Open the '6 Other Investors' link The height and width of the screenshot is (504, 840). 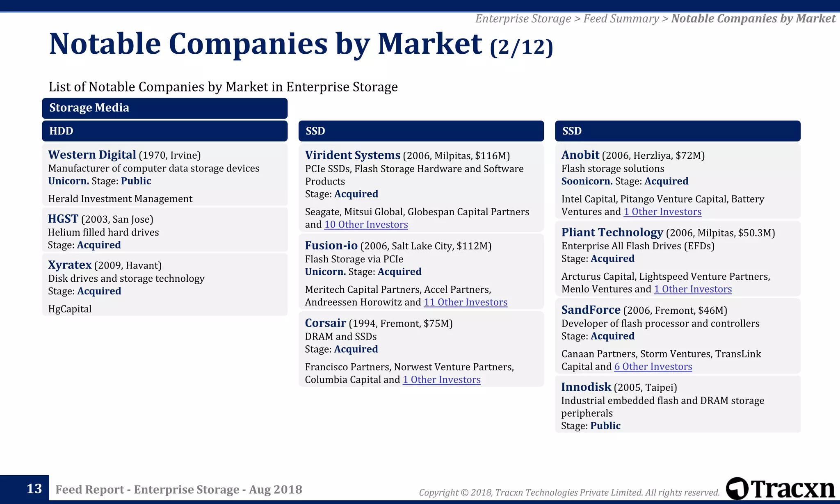pos(653,367)
